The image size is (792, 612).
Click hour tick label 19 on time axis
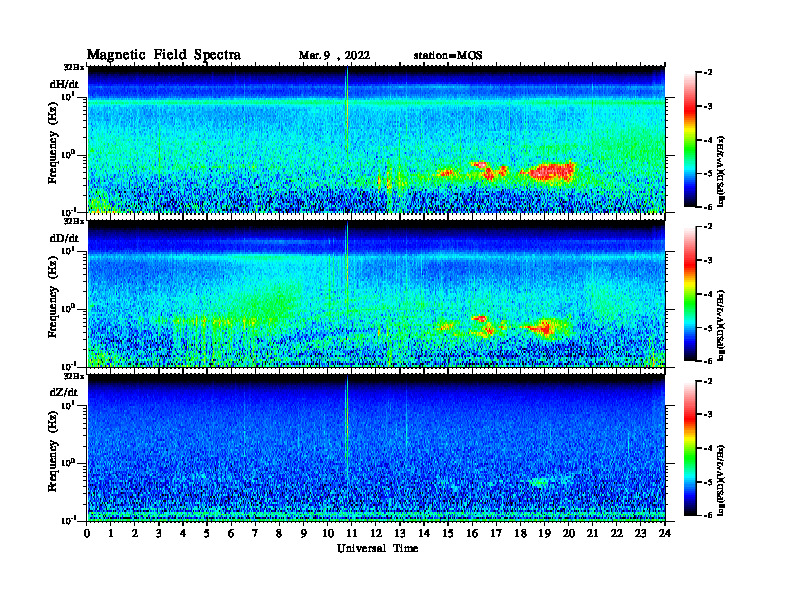pyautogui.click(x=544, y=534)
